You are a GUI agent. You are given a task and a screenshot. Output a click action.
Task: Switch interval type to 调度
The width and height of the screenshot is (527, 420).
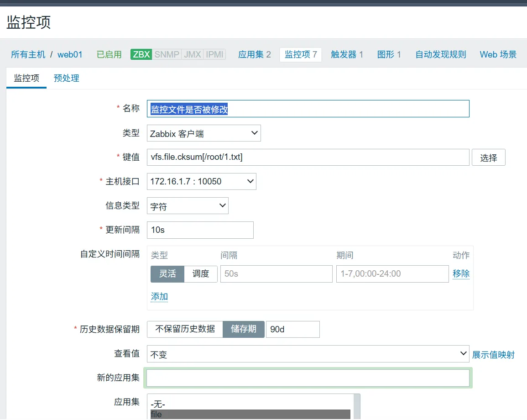click(x=201, y=274)
